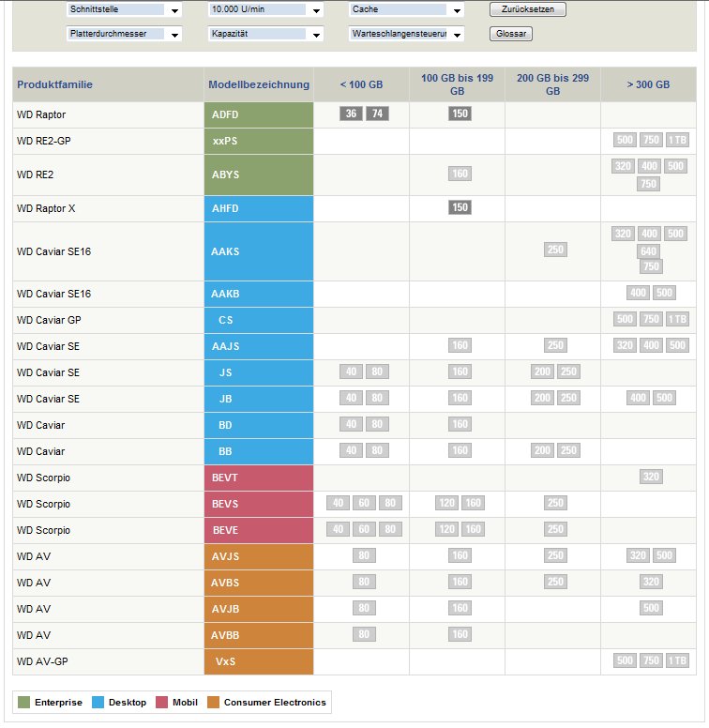Click the 400 badge in the AAKB row
Viewport: 709px width, 728px height.
click(x=638, y=293)
